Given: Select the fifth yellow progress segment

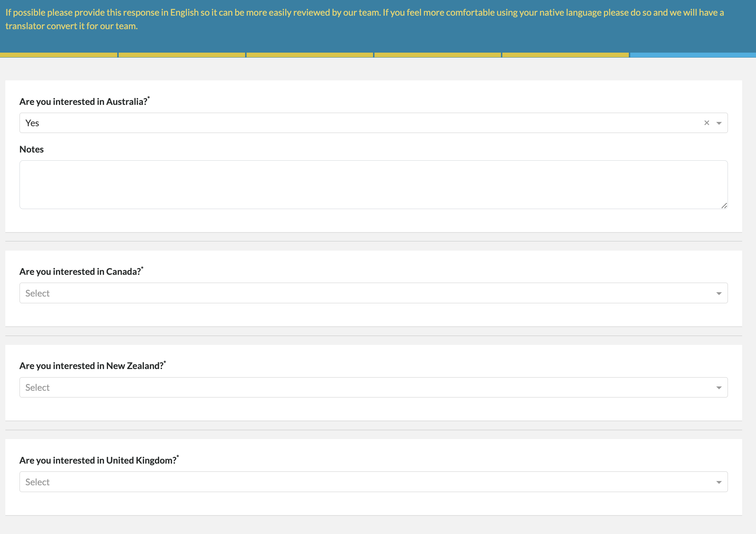Looking at the screenshot, I should click(565, 55).
